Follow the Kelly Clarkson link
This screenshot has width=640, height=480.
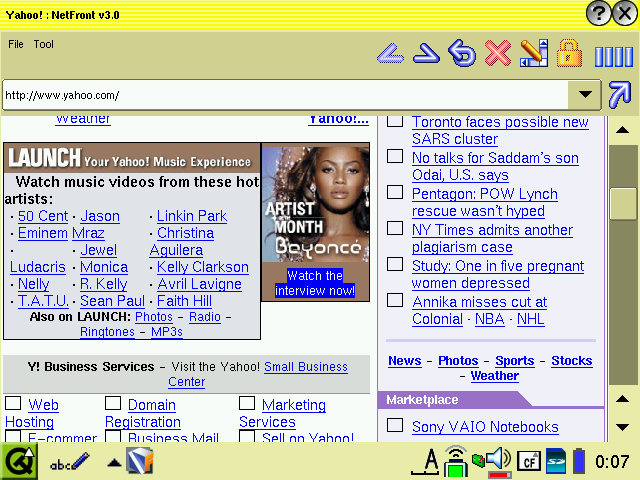point(203,267)
